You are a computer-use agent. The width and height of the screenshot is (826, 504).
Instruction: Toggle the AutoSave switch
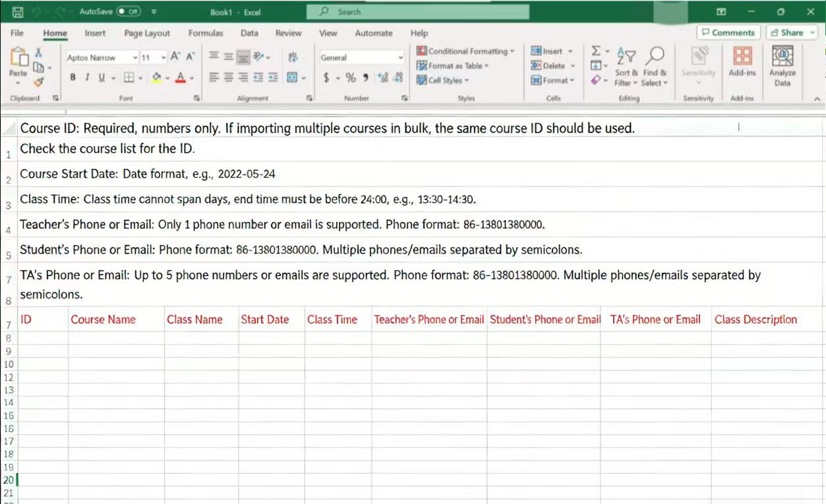click(x=129, y=12)
